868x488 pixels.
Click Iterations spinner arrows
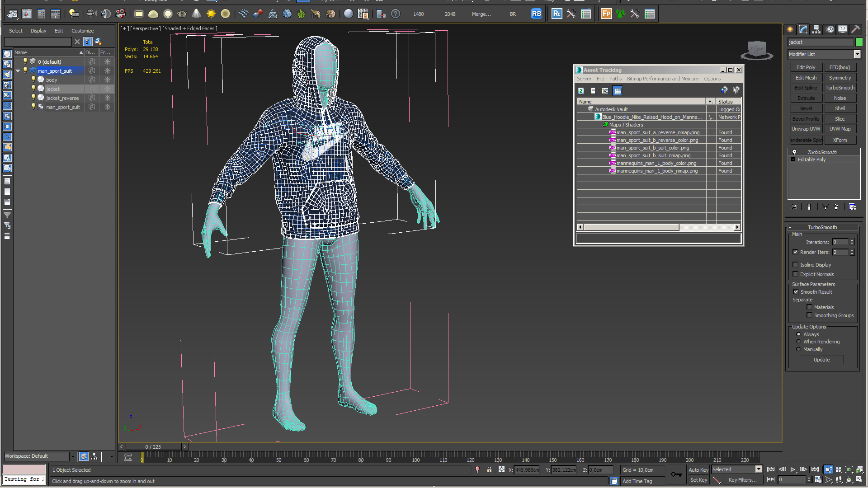852,242
